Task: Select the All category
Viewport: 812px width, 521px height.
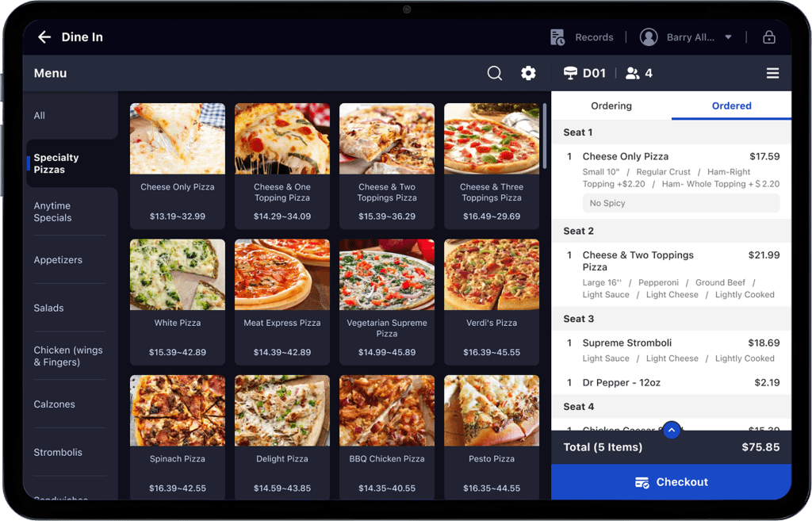Action: click(x=40, y=116)
